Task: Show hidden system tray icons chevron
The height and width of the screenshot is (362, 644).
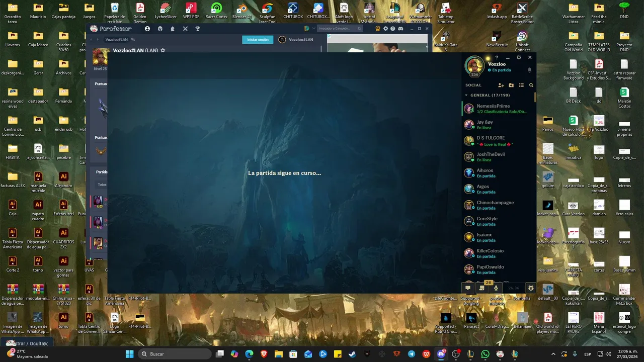Action: click(553, 354)
